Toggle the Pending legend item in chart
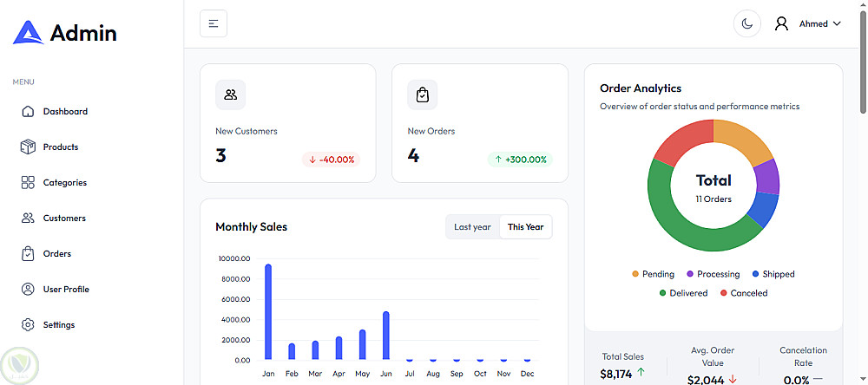The image size is (868, 385). (653, 274)
